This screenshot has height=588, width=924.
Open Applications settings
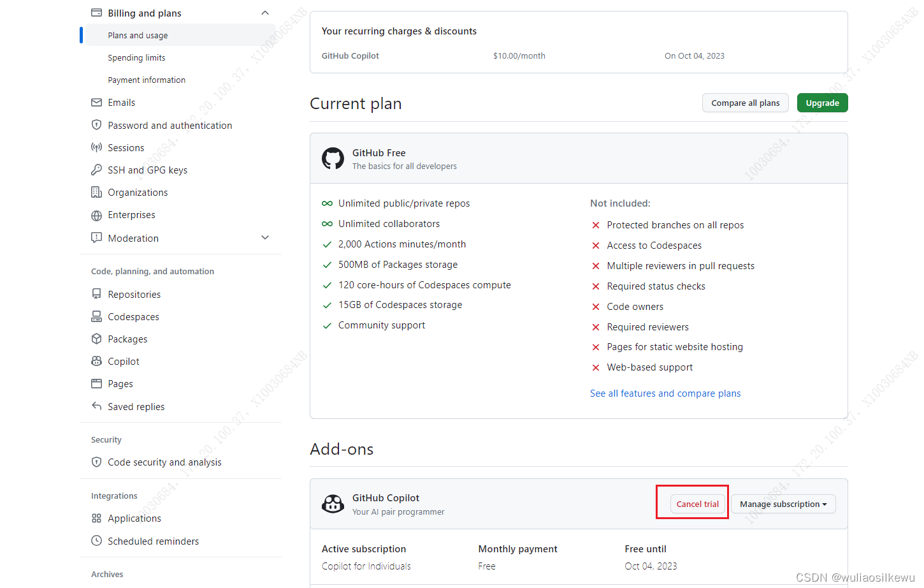point(134,518)
